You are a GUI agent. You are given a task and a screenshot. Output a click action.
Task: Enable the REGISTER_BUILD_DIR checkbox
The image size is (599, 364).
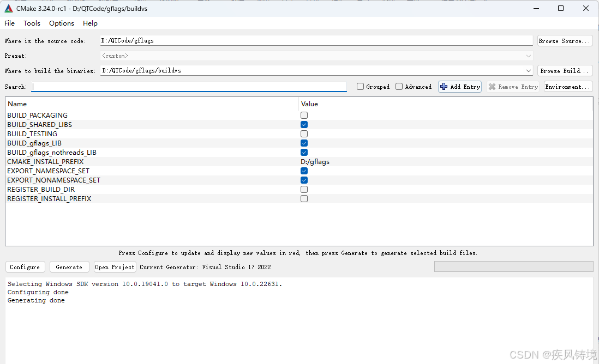click(x=304, y=189)
